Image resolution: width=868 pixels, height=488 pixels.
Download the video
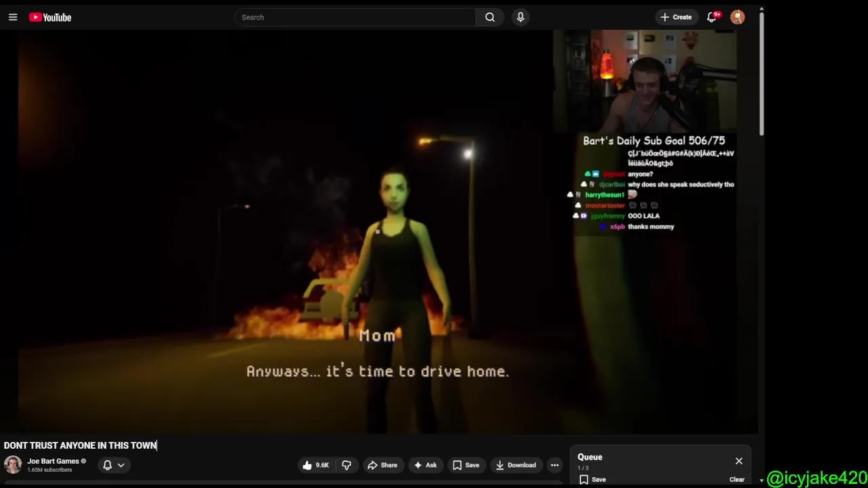pos(515,465)
